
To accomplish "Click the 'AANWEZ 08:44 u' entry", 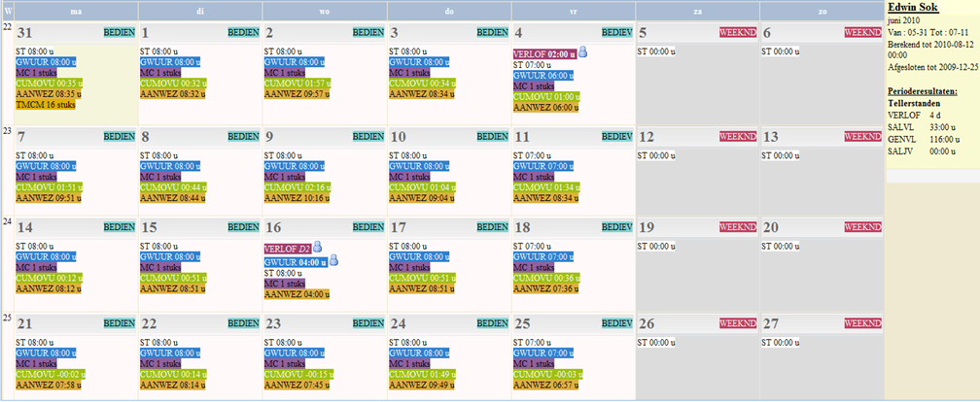I will pyautogui.click(x=172, y=198).
